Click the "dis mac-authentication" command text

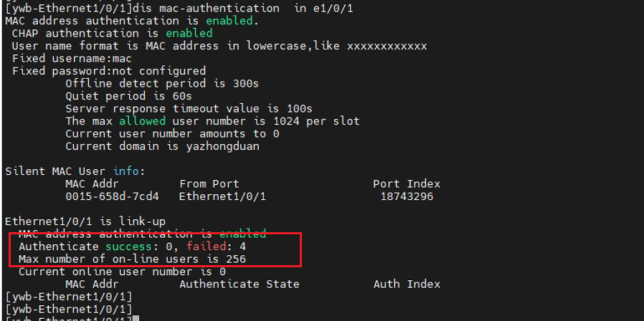click(209, 8)
